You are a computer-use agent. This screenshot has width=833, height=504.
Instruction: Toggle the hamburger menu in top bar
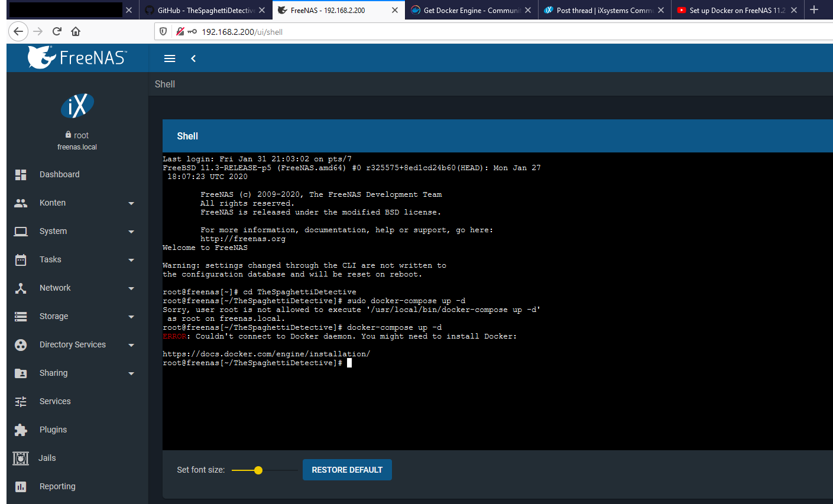click(170, 58)
